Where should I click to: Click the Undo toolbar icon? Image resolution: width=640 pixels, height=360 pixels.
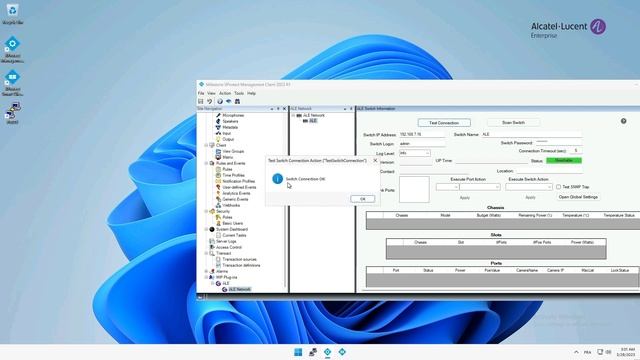[x=209, y=101]
